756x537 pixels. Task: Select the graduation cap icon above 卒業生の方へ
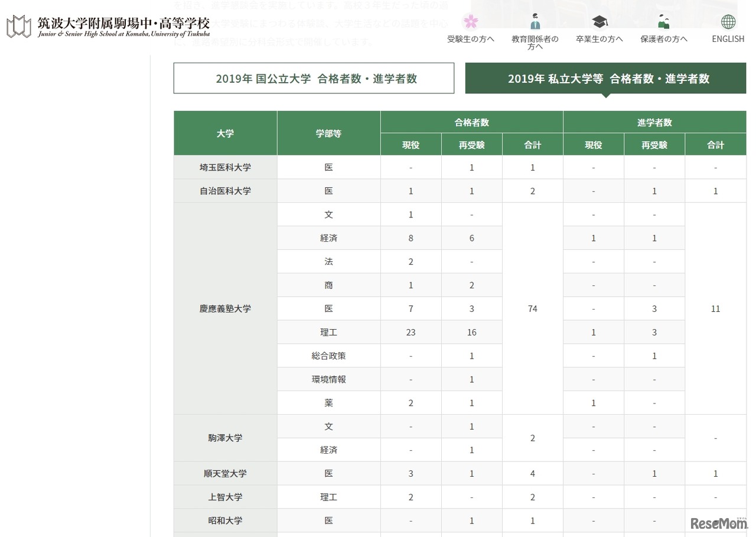pos(599,21)
